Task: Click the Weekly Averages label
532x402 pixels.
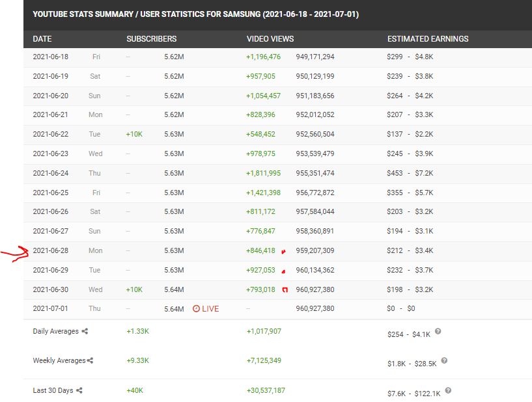Action: tap(59, 360)
